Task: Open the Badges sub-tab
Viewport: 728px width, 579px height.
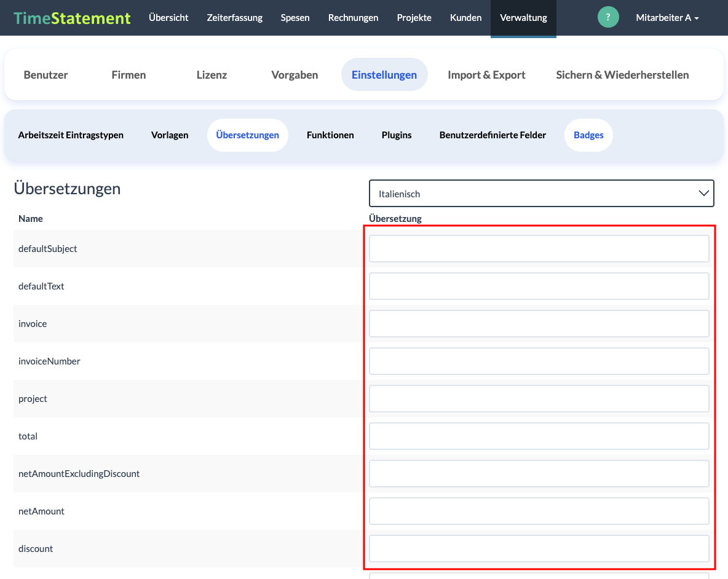Action: point(588,135)
